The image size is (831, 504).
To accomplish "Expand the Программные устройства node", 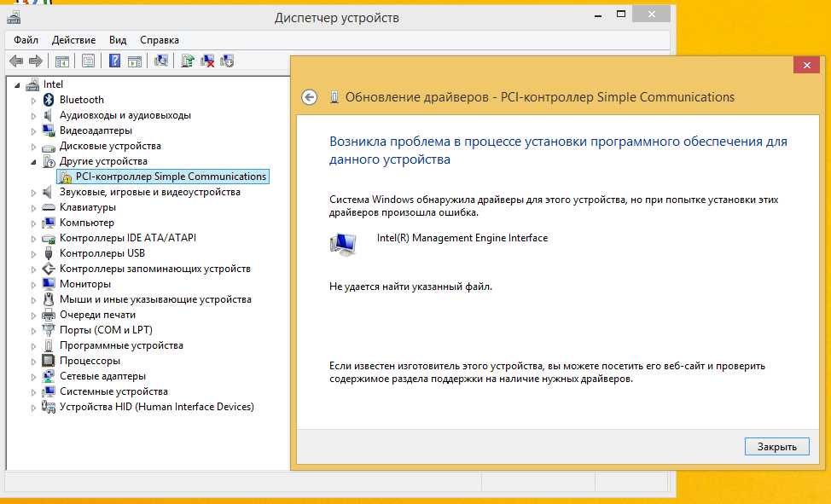I will point(33,346).
